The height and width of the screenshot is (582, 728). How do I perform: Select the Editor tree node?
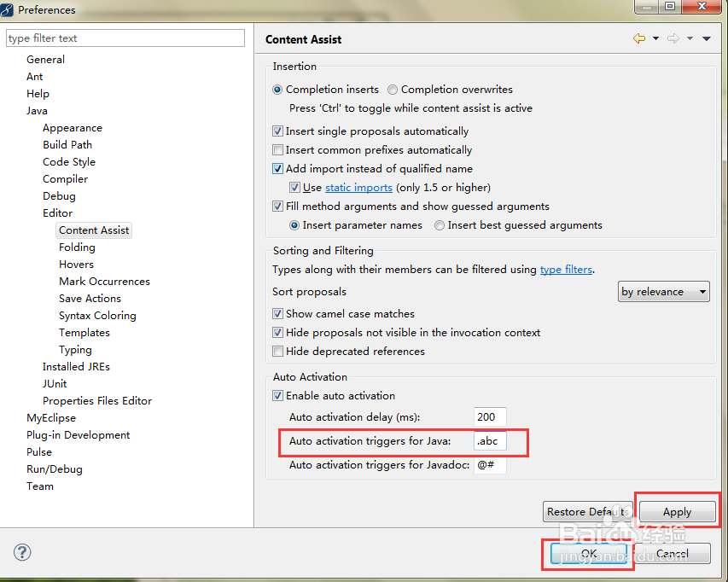pos(57,213)
